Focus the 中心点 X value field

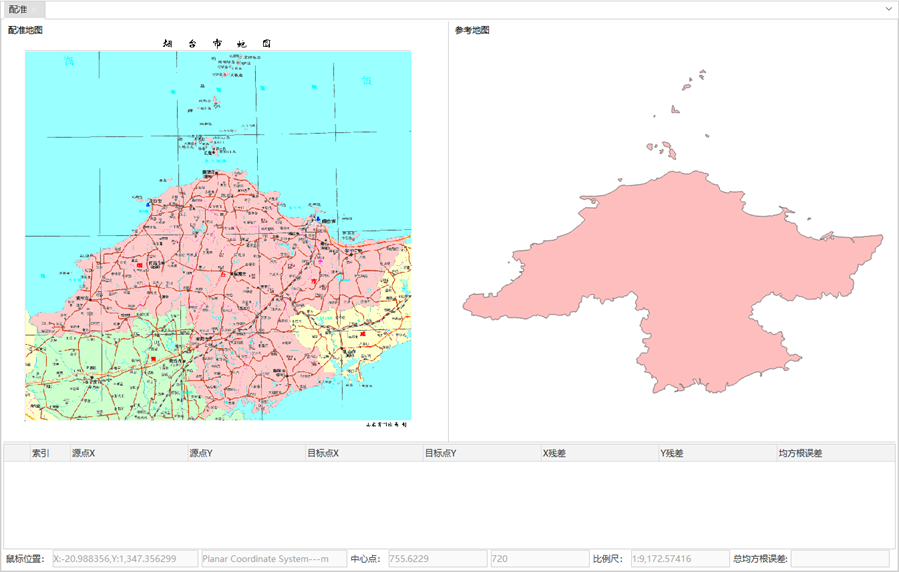point(436,559)
